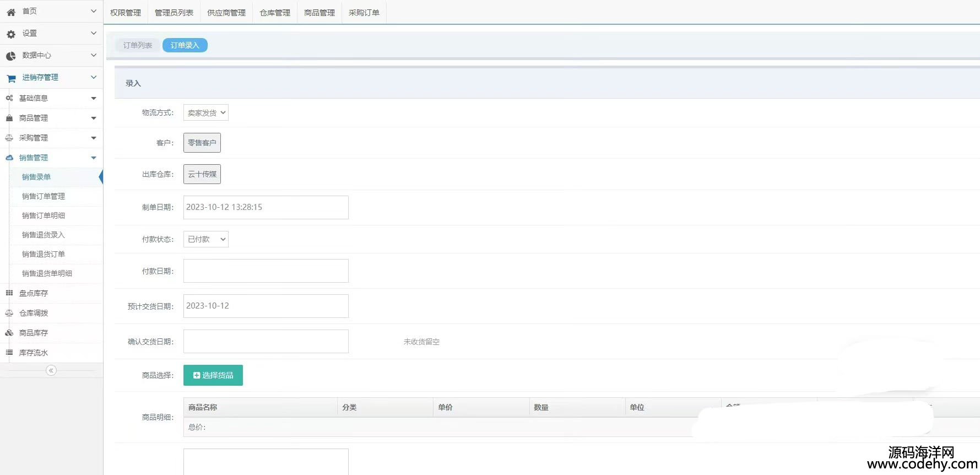Open 销售订单明细 in the sidebar

pyautogui.click(x=44, y=215)
